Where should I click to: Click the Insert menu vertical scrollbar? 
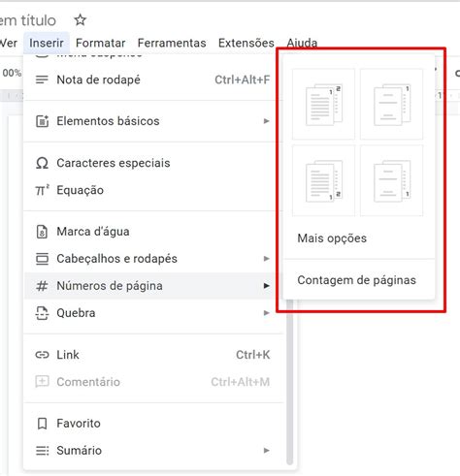click(290, 383)
